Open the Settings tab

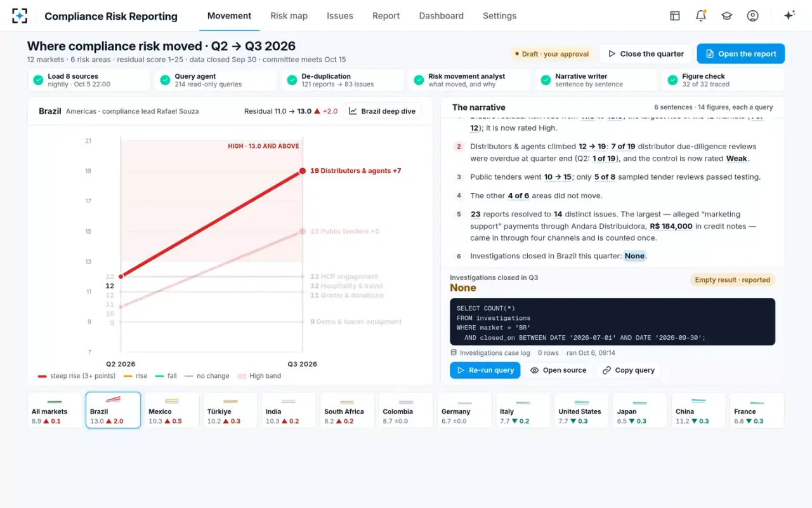(500, 16)
